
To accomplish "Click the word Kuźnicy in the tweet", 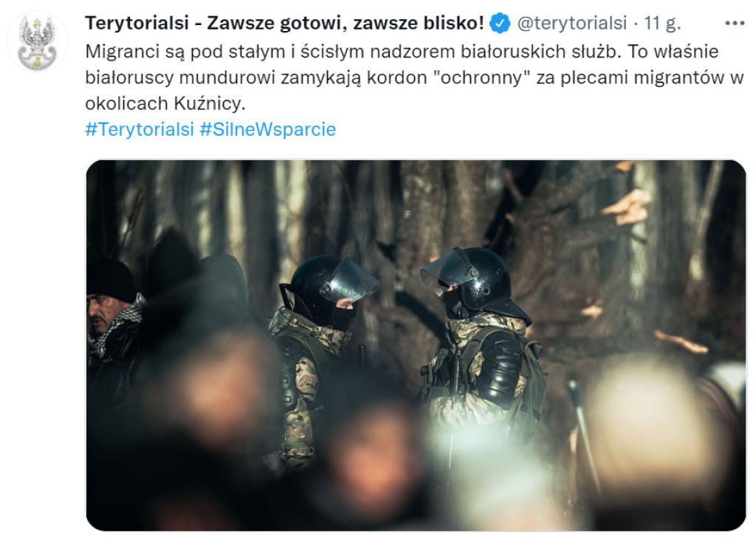I will tap(209, 103).
